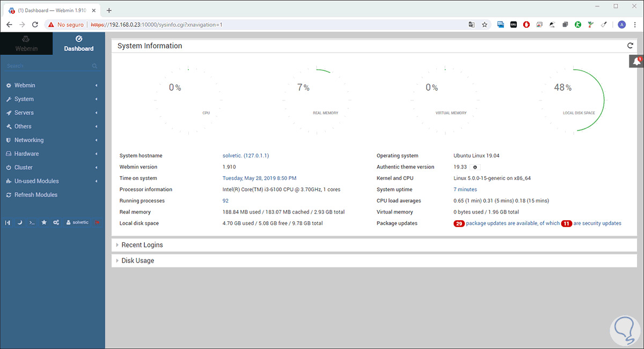This screenshot has width=644, height=349.
Task: Click the 7 minutes uptime link
Action: [x=465, y=190]
